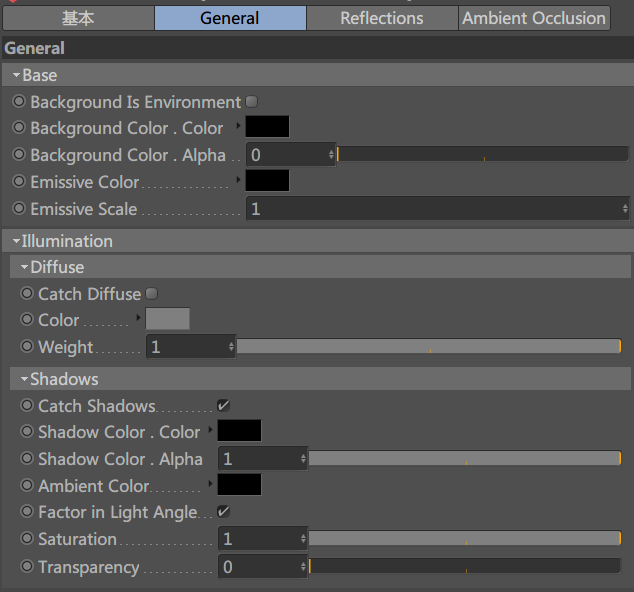
Task: Collapse the Illumination section
Action: (x=16, y=242)
